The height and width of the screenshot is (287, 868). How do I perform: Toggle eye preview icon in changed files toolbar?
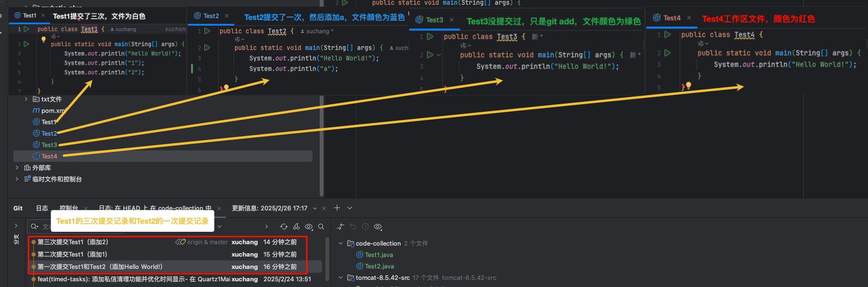coord(378,227)
